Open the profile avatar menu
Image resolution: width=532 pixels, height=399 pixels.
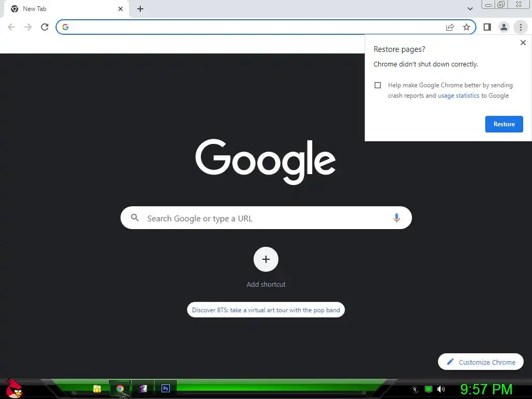pos(504,27)
